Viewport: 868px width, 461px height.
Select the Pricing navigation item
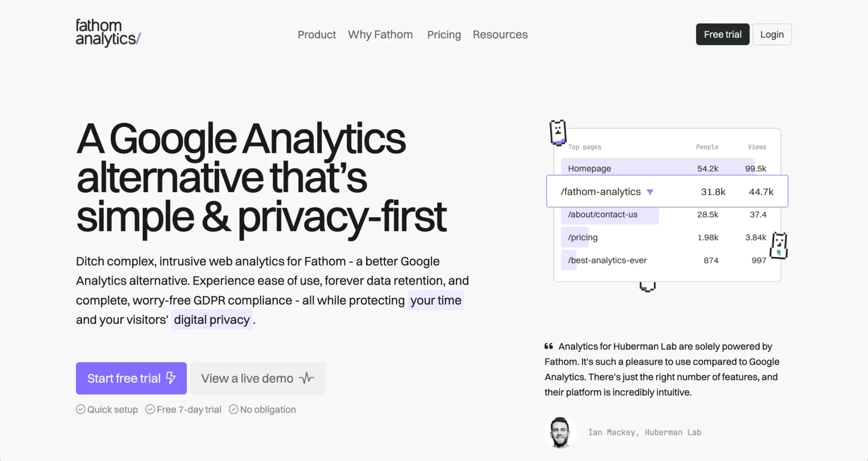[x=444, y=34]
